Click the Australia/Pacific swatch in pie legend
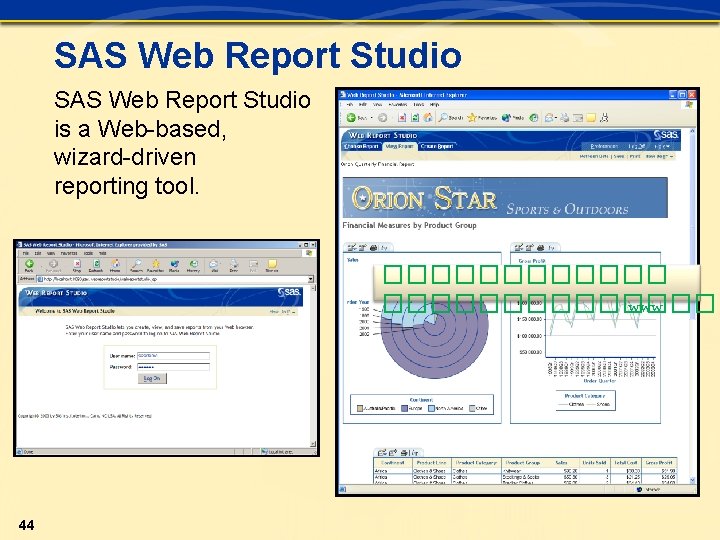 click(360, 408)
